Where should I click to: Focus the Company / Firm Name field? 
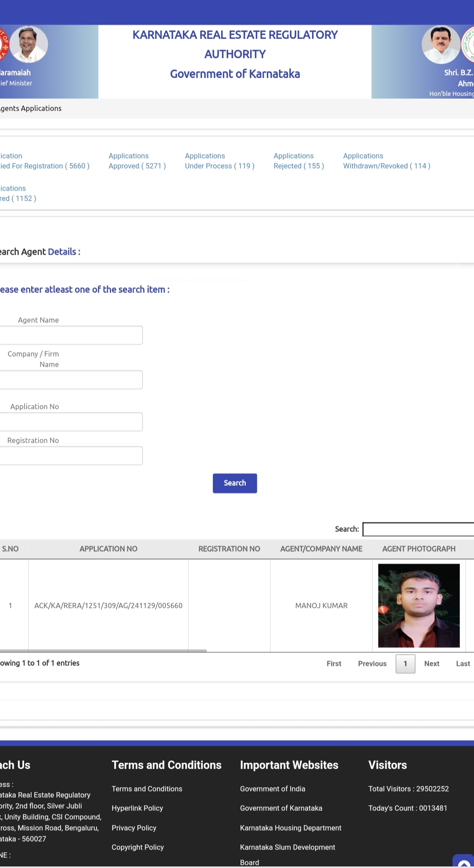pos(70,380)
